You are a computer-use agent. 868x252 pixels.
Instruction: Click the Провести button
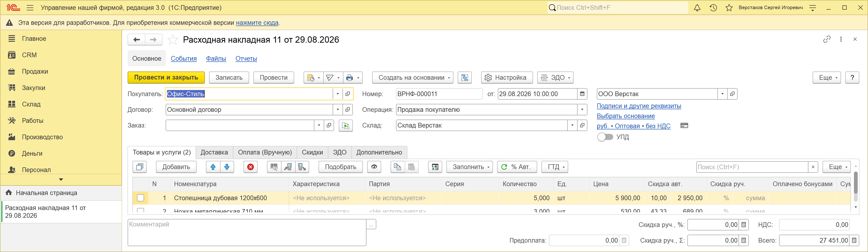point(274,78)
